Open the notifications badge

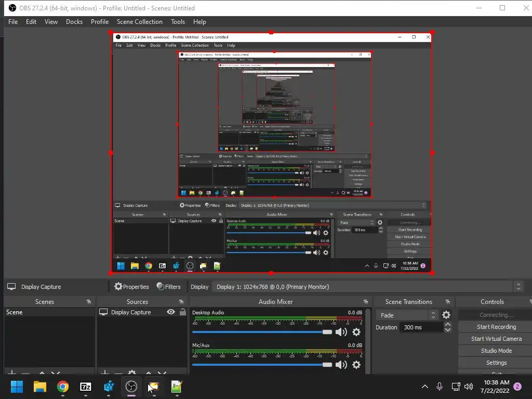pyautogui.click(x=517, y=387)
